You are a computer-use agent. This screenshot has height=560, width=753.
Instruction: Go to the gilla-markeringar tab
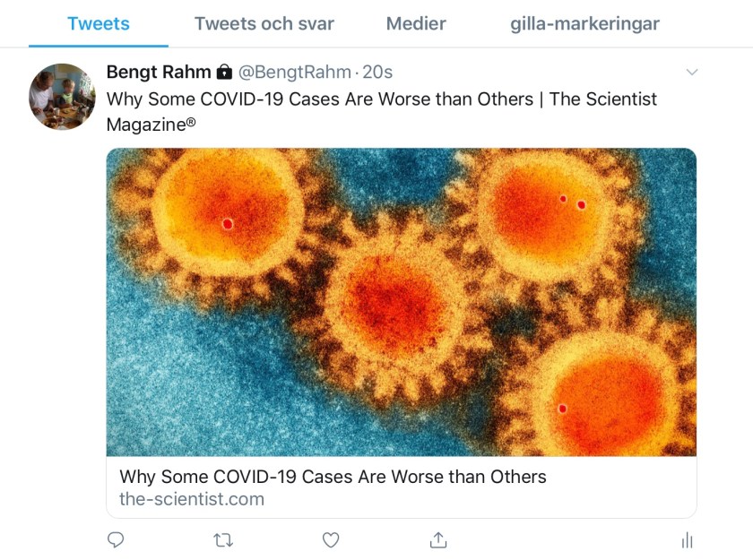pos(584,24)
